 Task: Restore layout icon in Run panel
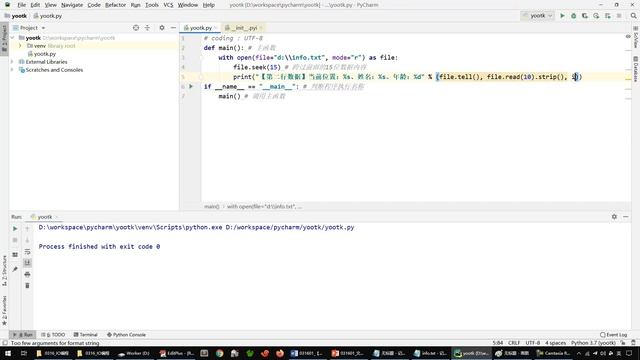click(15, 255)
